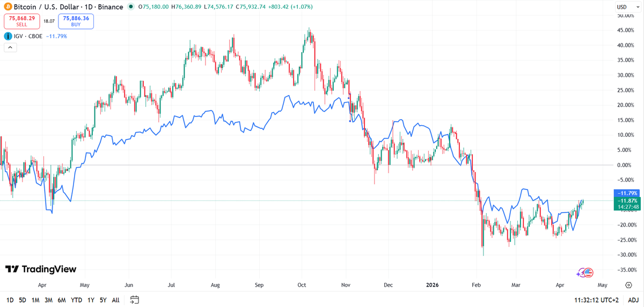Viewport: 644px width, 307px height.
Task: Click the green market status dot
Action: pos(132,7)
